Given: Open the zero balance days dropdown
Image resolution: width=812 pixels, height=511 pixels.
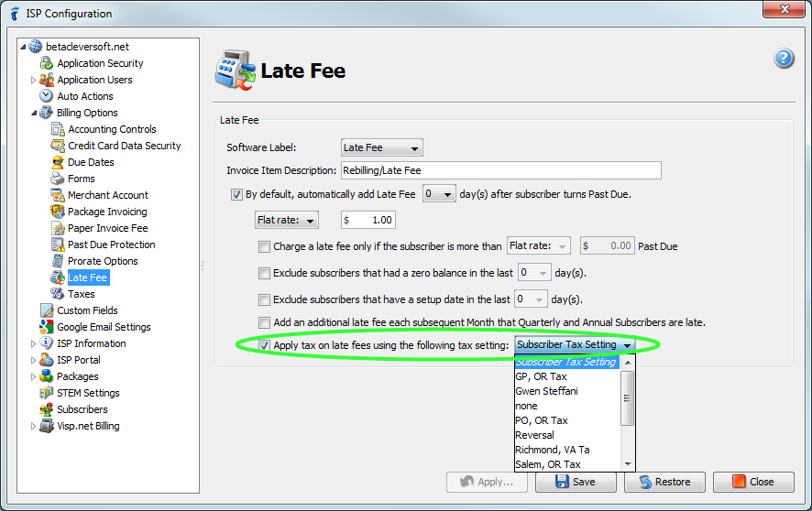Looking at the screenshot, I should point(534,273).
